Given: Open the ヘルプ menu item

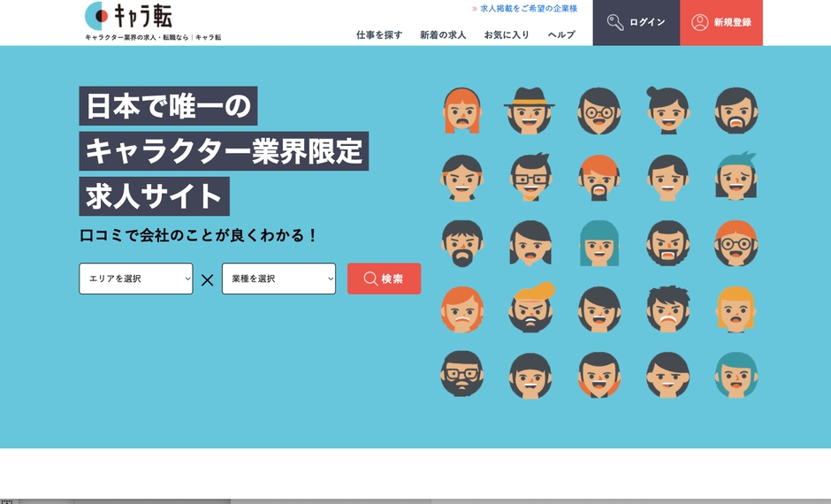Looking at the screenshot, I should pos(561,34).
